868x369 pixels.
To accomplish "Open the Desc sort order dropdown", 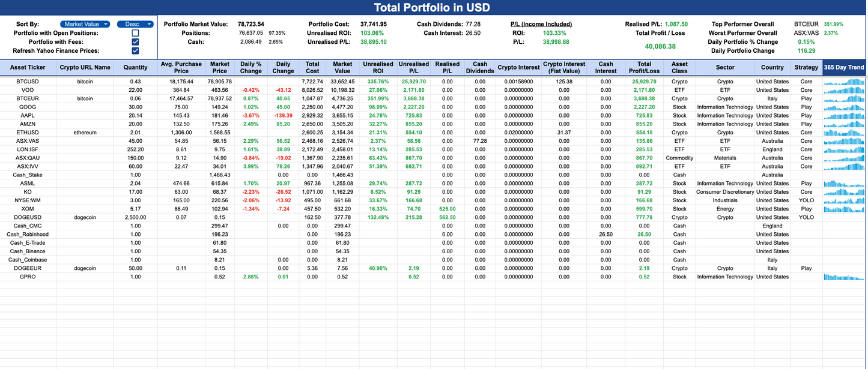I will [135, 24].
